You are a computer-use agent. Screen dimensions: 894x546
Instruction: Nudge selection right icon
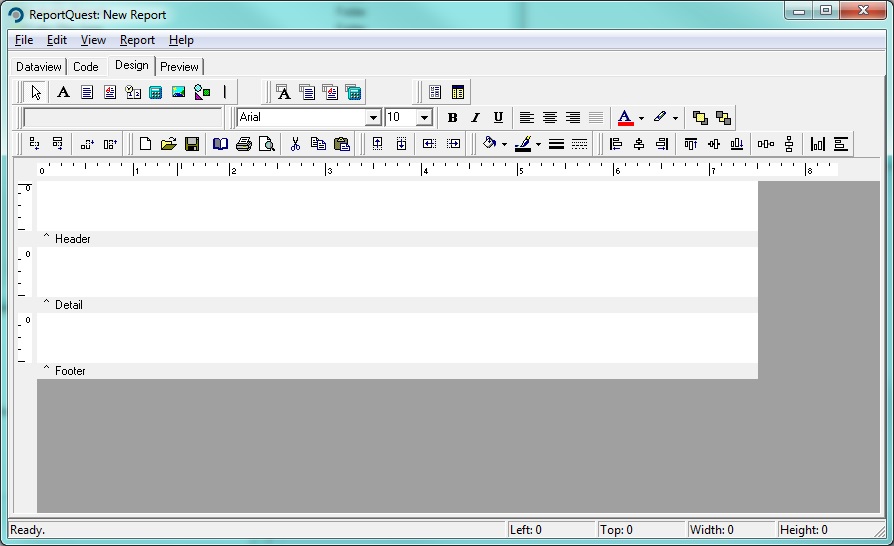[453, 144]
